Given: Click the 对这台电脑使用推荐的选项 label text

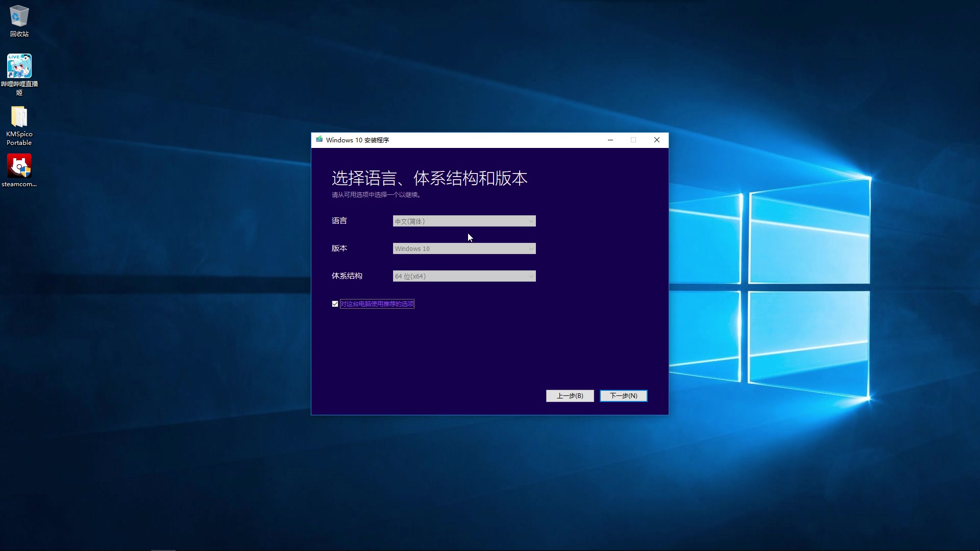Looking at the screenshot, I should pyautogui.click(x=377, y=304).
